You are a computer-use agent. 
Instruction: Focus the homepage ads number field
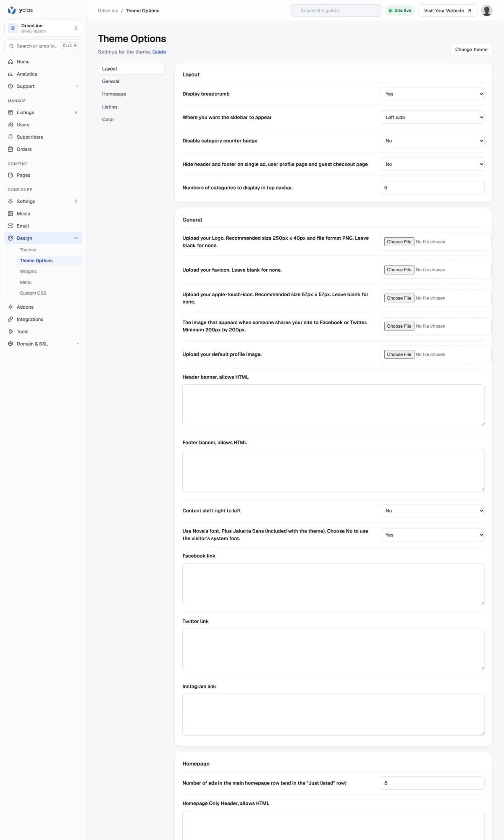432,783
